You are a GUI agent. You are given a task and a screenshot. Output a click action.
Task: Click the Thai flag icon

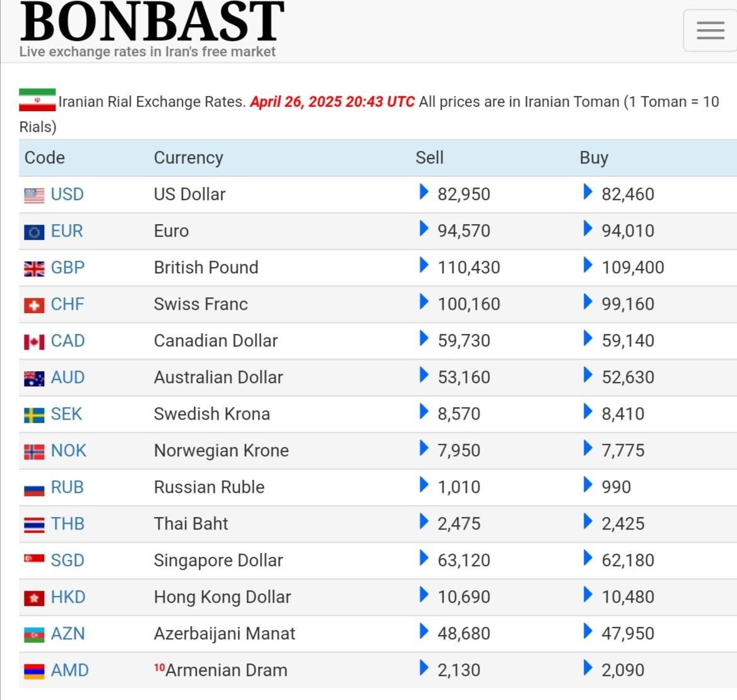point(34,525)
